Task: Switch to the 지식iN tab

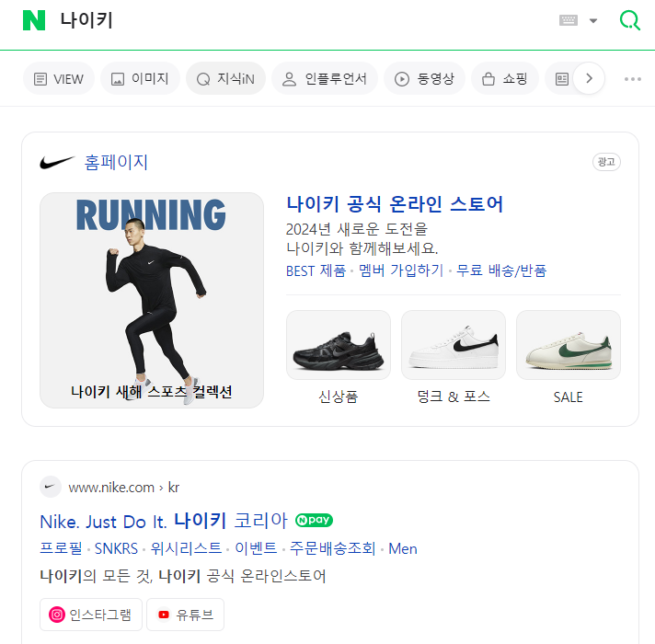Action: pyautogui.click(x=225, y=78)
